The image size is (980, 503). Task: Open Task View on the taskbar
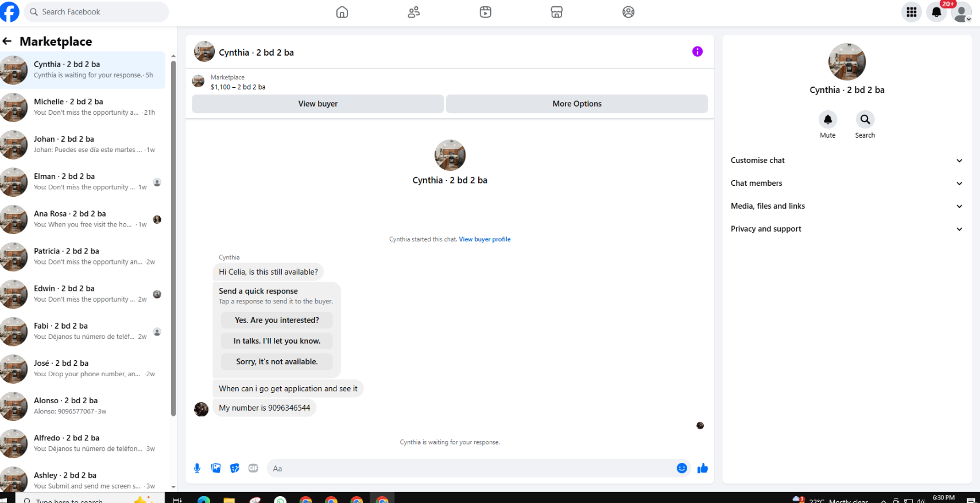click(x=177, y=500)
